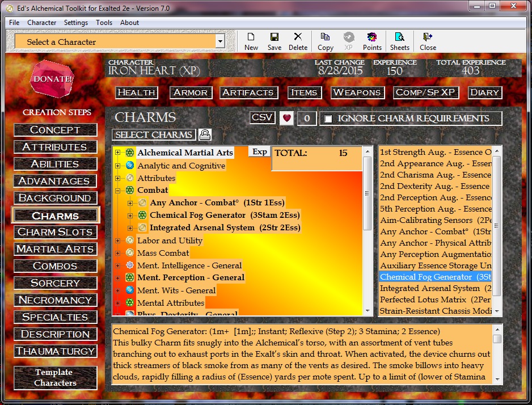Enable Ignore Charm Requirements checkbox
The width and height of the screenshot is (532, 405).
click(328, 119)
